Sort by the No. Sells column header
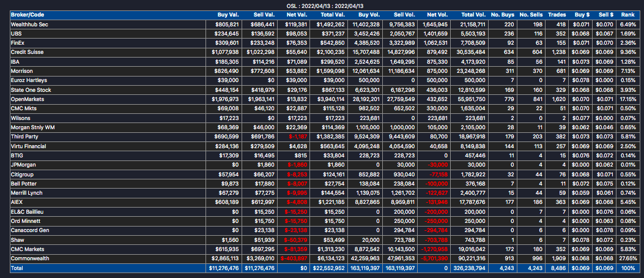 click(x=531, y=15)
